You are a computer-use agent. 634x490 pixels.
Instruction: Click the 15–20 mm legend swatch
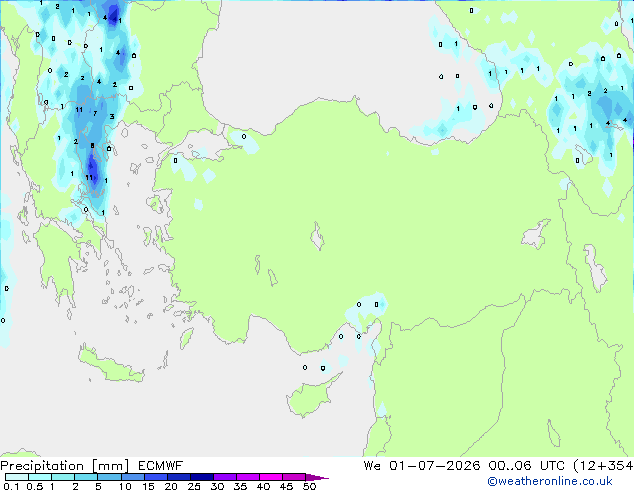click(155, 477)
